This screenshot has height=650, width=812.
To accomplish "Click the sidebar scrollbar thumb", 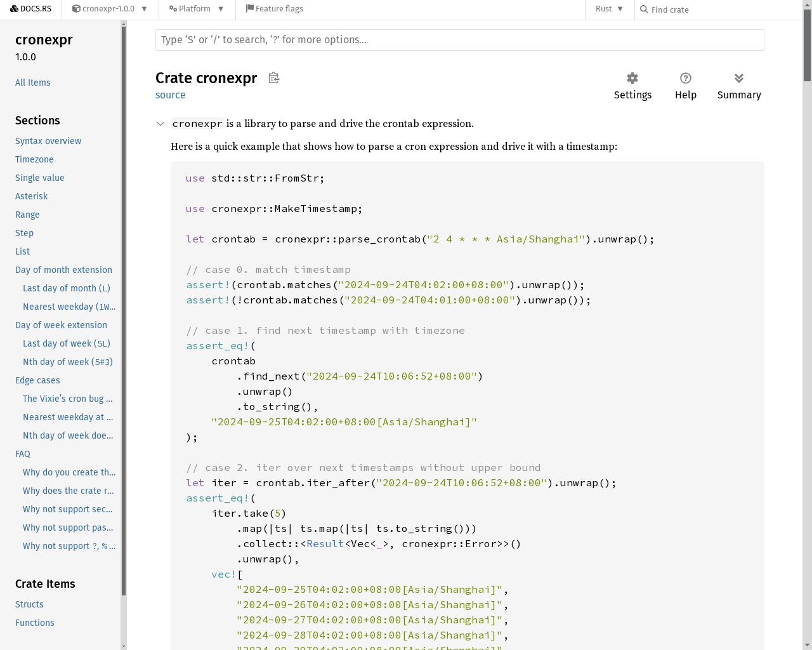I will [124, 311].
